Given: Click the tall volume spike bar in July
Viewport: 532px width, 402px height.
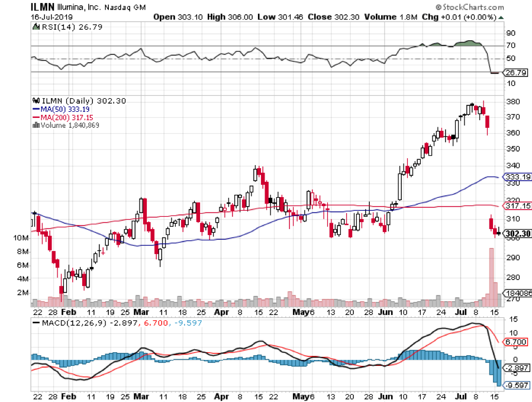Looking at the screenshot, I should (x=491, y=278).
